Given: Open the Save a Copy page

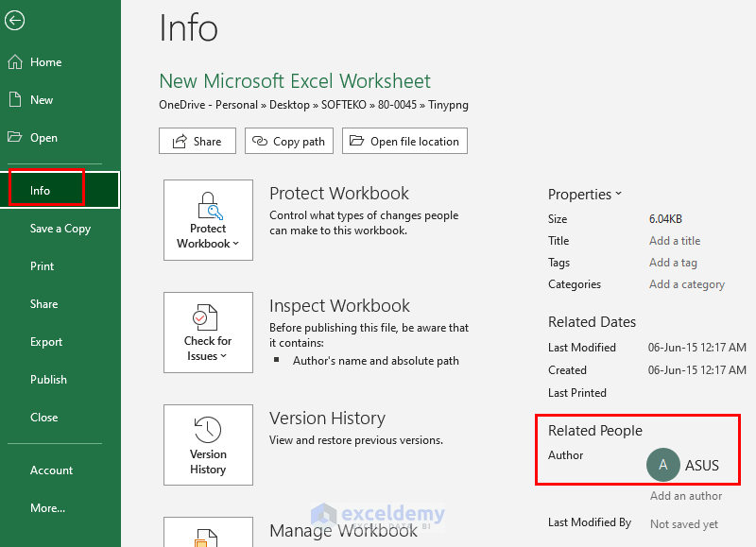Looking at the screenshot, I should point(60,229).
